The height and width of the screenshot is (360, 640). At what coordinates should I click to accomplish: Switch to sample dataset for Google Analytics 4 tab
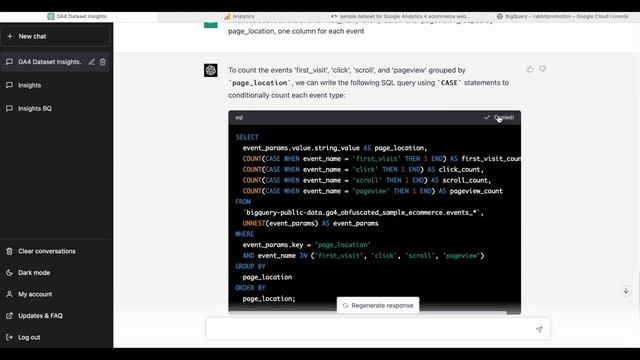pos(400,16)
